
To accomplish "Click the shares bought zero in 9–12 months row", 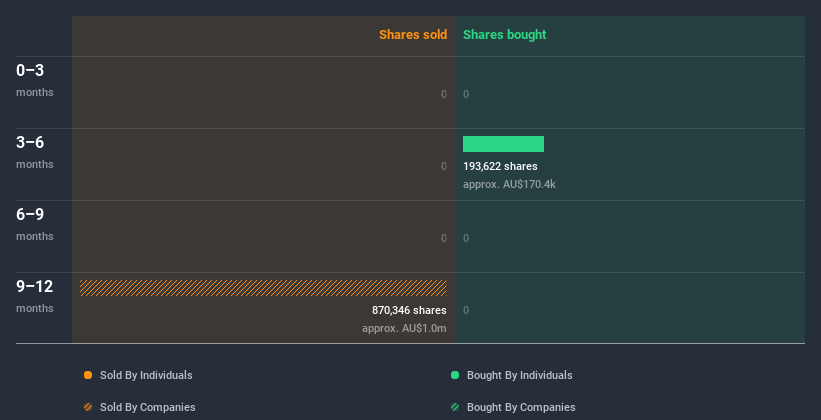I will pyautogui.click(x=466, y=310).
